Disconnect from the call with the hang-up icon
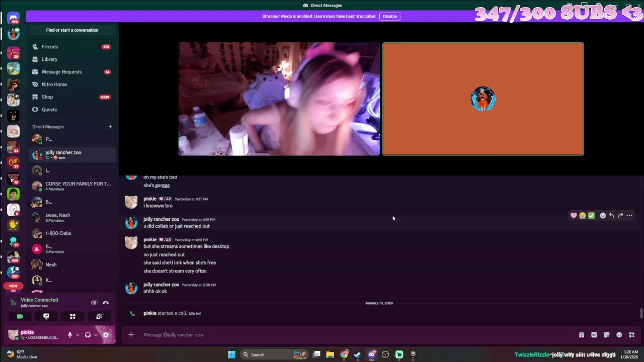The image size is (644, 362). click(x=106, y=303)
